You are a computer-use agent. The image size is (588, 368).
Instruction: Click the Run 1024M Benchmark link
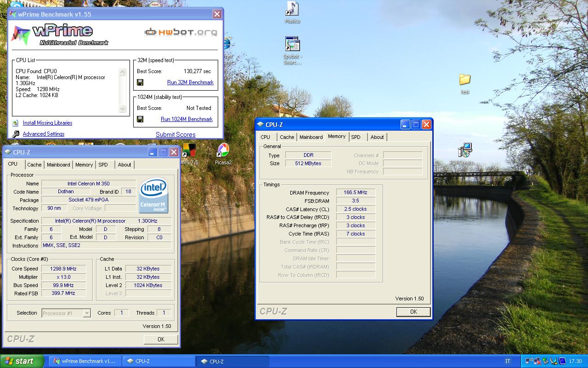click(187, 119)
